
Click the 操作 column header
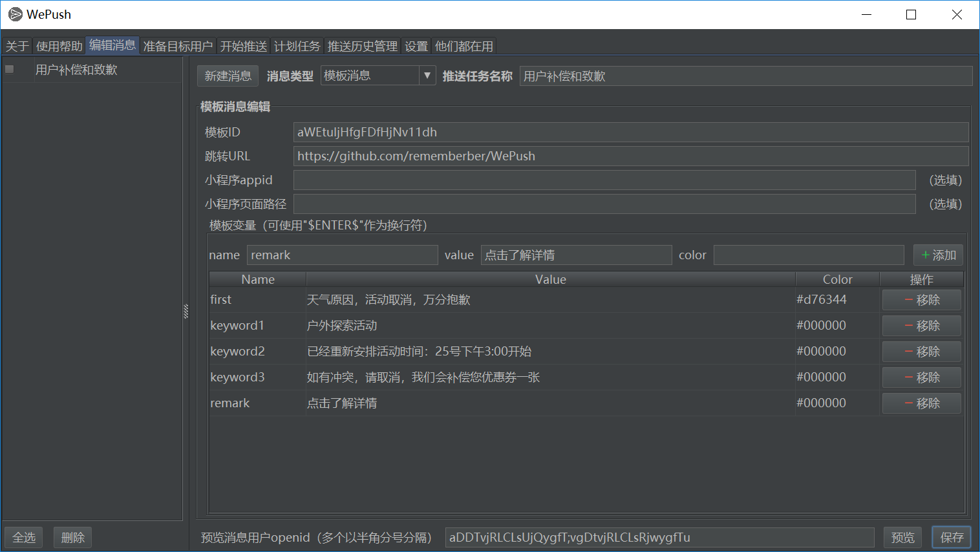pos(922,279)
